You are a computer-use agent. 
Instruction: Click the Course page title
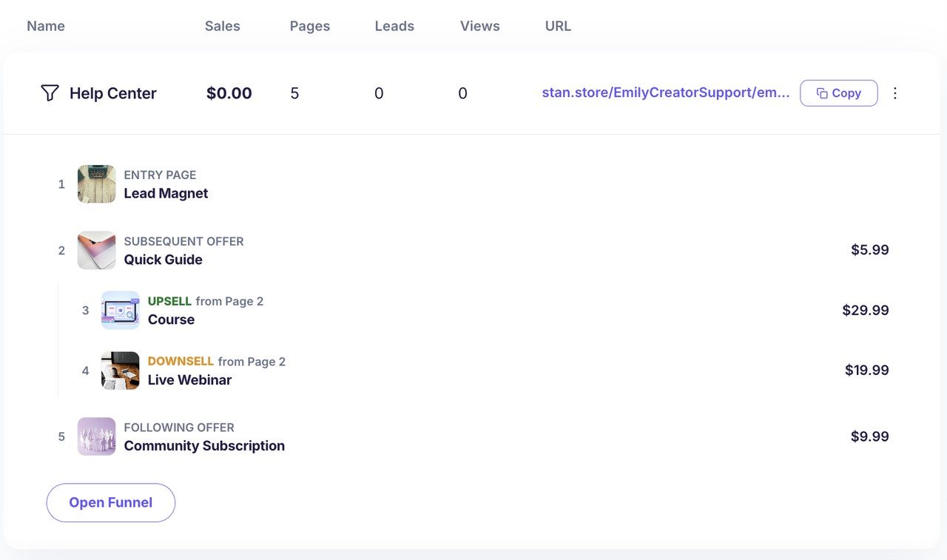[171, 320]
